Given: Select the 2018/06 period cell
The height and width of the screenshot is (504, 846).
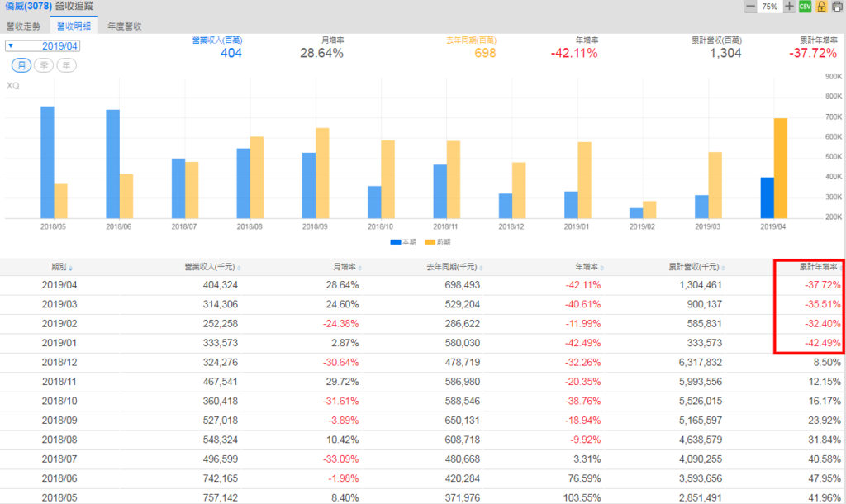Looking at the screenshot, I should [x=59, y=478].
